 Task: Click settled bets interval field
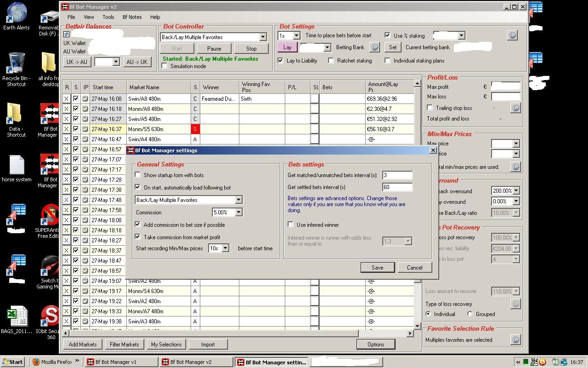(x=397, y=187)
